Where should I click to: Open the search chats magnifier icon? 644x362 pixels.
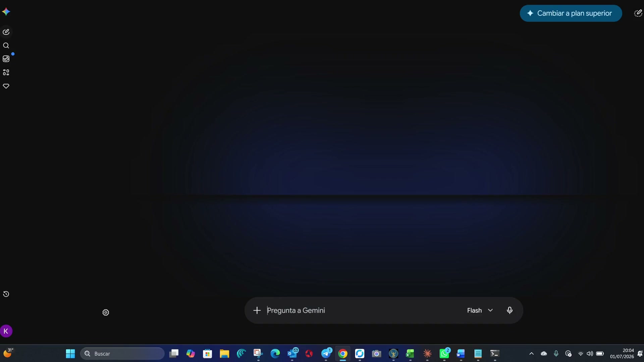click(6, 46)
